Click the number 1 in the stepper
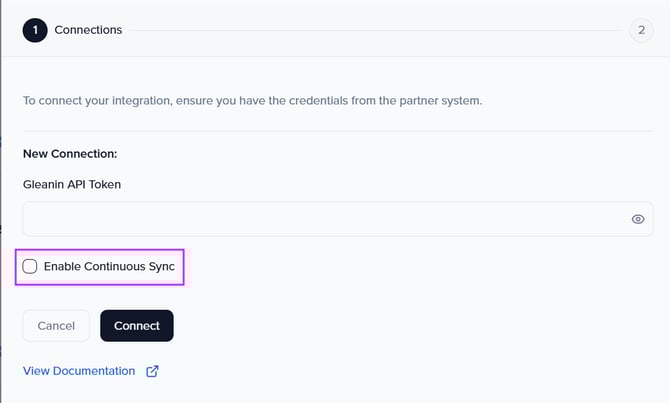 (x=34, y=30)
